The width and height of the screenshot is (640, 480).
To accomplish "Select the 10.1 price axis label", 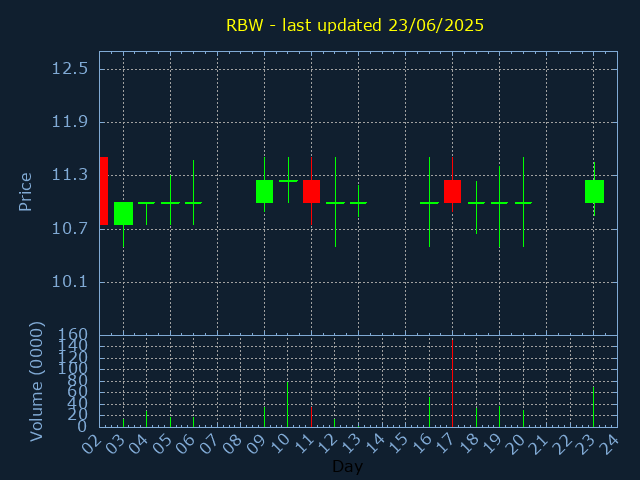I will point(69,282).
